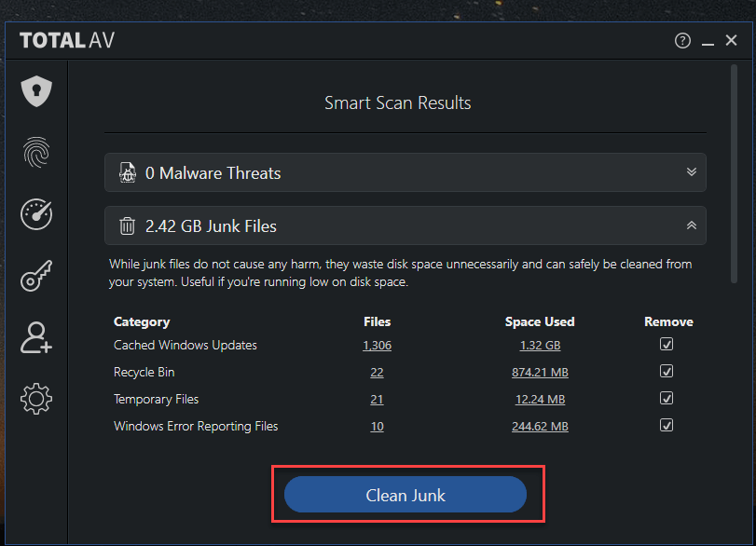756x546 pixels.
Task: Click the 244.62 MB space used link
Action: click(540, 427)
